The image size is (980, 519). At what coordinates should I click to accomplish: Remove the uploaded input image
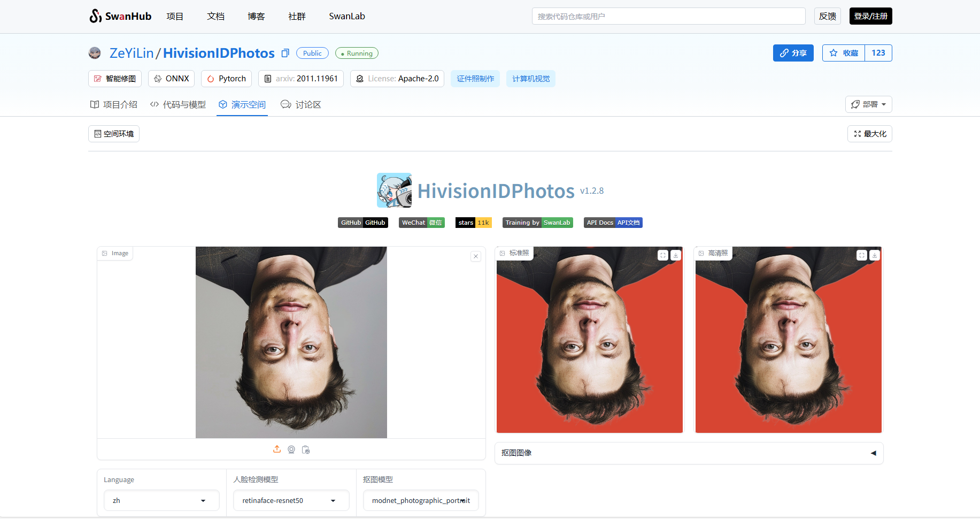click(x=476, y=256)
